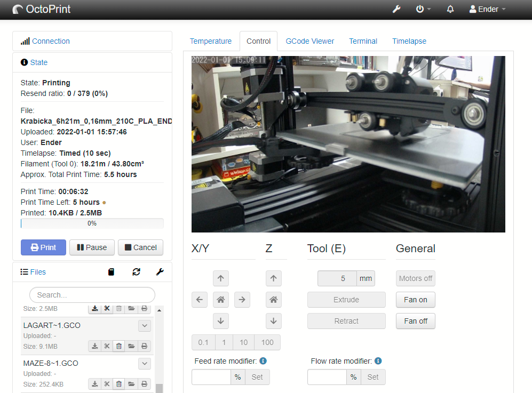The height and width of the screenshot is (393, 532).
Task: Home the Z axis
Action: [273, 300]
